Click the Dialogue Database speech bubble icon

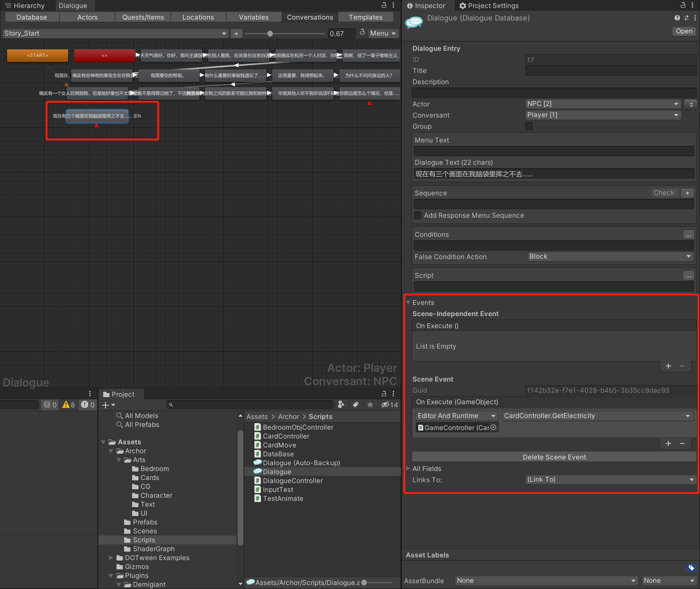414,22
